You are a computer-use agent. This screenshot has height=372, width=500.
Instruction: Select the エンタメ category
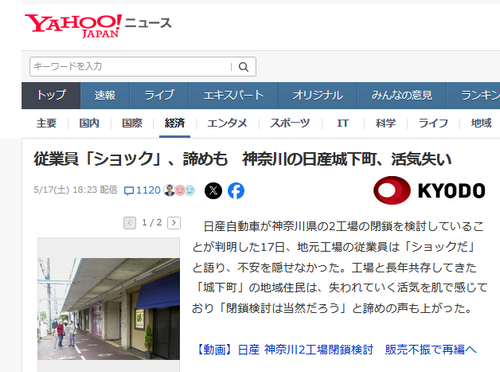coord(227,123)
